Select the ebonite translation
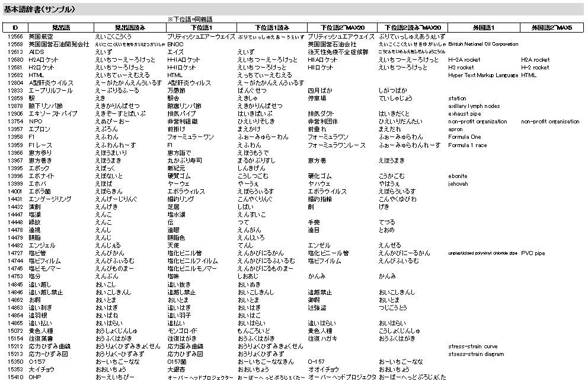The height and width of the screenshot is (391, 588). (x=458, y=176)
